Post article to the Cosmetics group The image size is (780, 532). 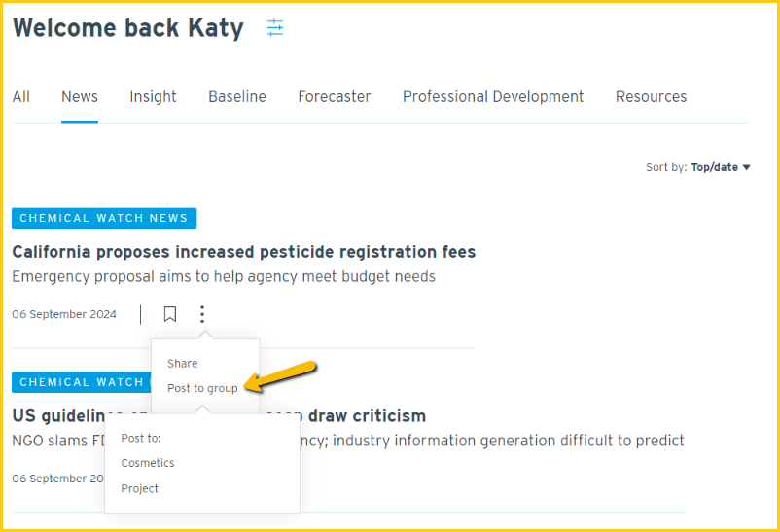click(x=148, y=463)
